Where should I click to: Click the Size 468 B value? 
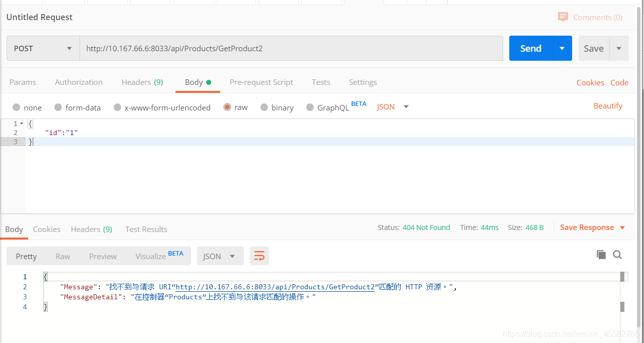[x=534, y=227]
